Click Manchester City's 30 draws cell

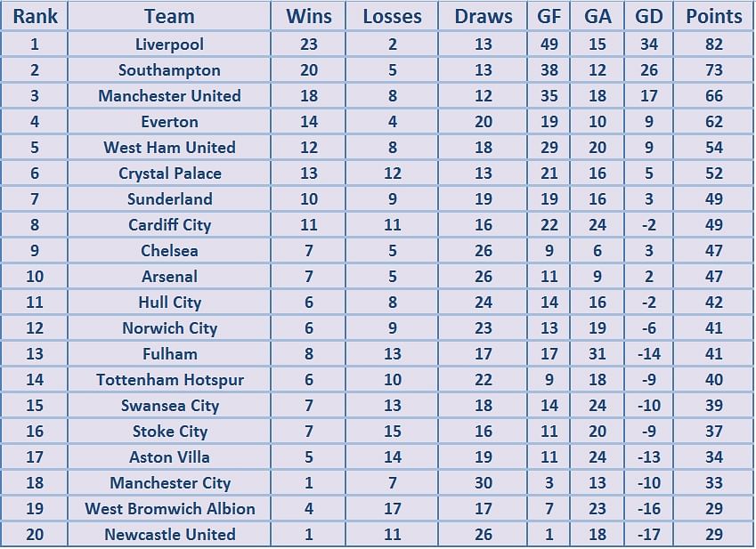point(484,483)
